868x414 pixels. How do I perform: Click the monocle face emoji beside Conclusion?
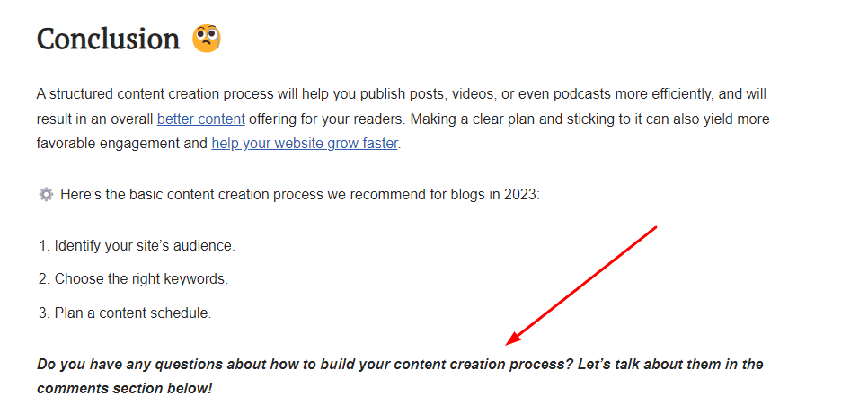(207, 39)
